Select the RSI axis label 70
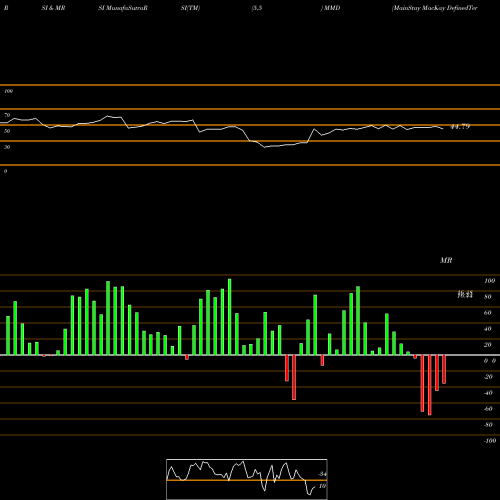This screenshot has width=500, height=500. [7, 115]
